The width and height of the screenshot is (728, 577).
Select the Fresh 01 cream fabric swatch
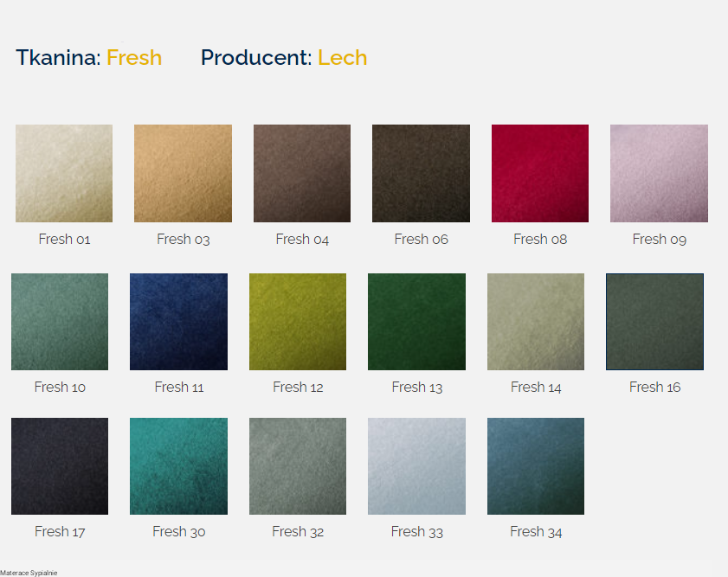[x=64, y=173]
